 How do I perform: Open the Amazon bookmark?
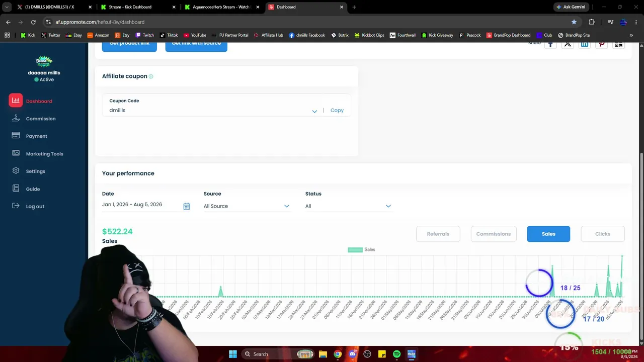[x=98, y=35]
